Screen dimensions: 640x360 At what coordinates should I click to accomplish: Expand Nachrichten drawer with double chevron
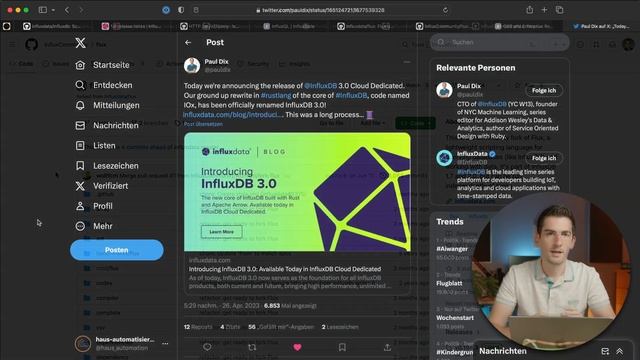click(620, 351)
